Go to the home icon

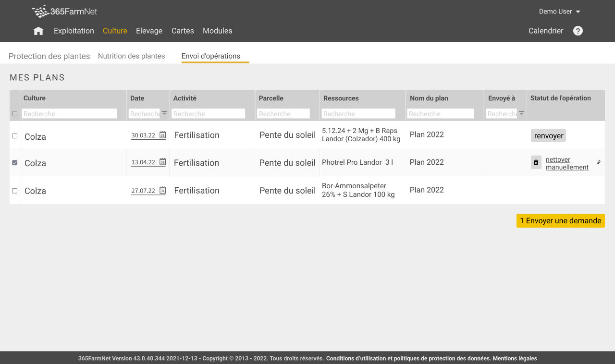[x=38, y=31]
